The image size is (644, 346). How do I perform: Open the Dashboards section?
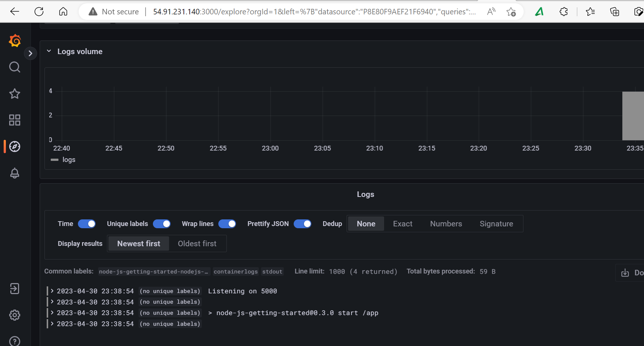pos(15,120)
